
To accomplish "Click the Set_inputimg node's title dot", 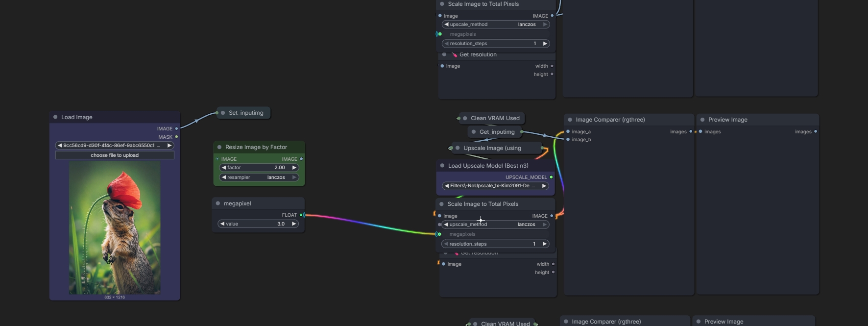I will pos(223,113).
